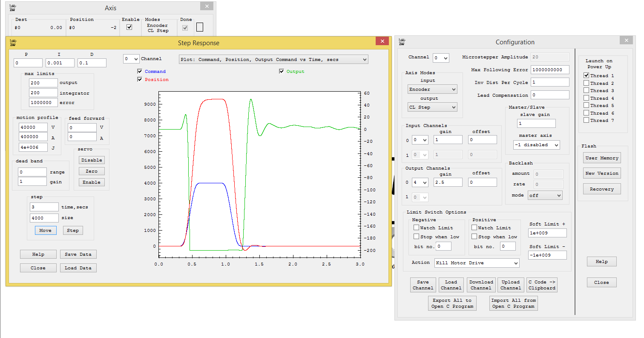The height and width of the screenshot is (338, 644).
Task: Open the master axis dropdown
Action: [537, 145]
